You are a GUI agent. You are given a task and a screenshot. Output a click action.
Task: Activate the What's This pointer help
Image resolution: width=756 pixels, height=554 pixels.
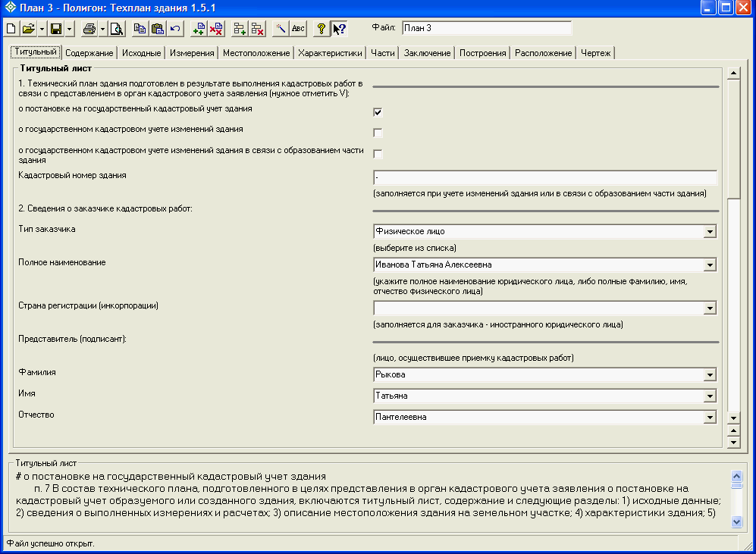coord(339,29)
